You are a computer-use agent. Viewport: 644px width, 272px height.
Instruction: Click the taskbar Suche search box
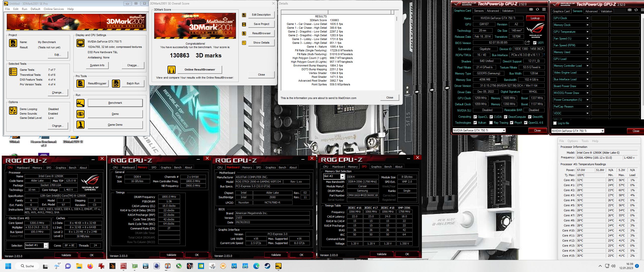[27, 266]
